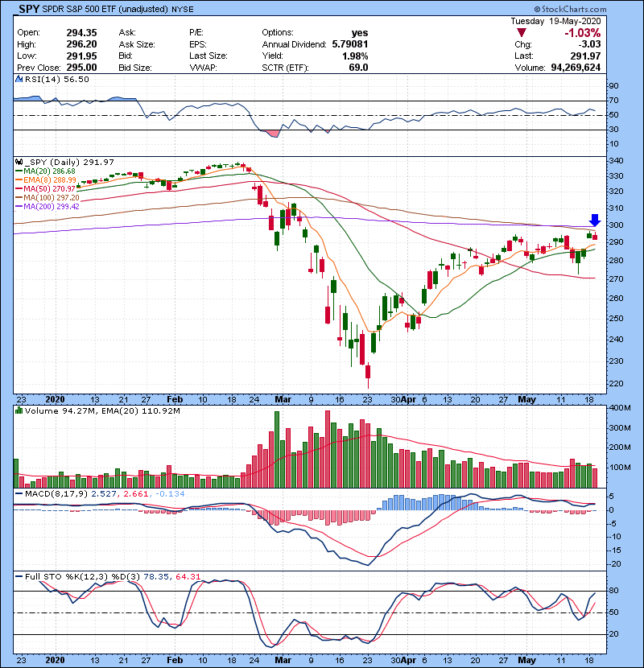Click the red down-triangle change icon
This screenshot has height=668, width=644.
[522, 33]
